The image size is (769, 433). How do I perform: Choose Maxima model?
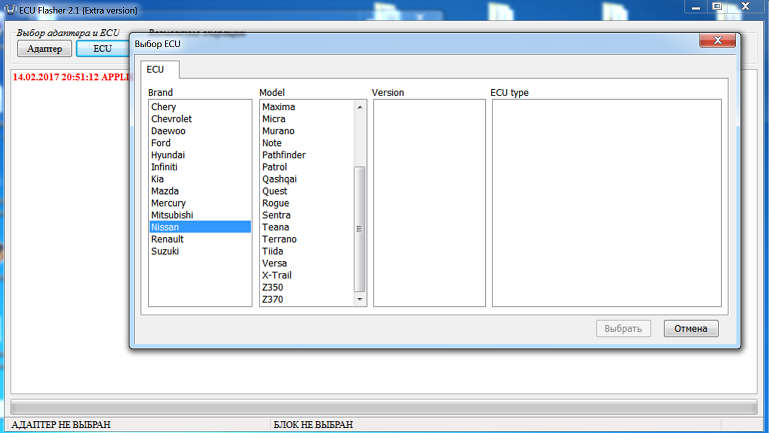pyautogui.click(x=307, y=107)
